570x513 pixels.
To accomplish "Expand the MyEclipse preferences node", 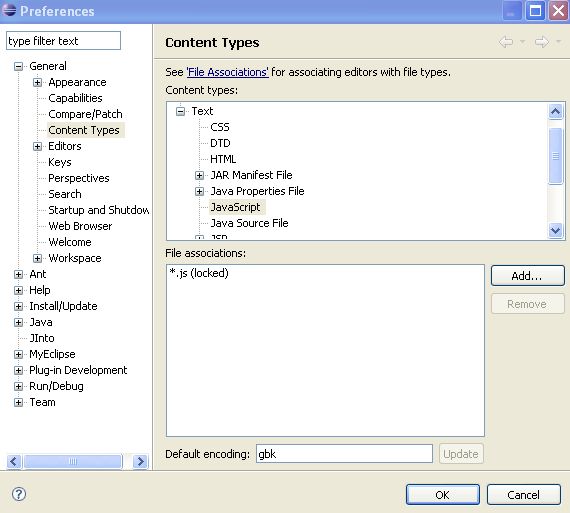I will point(18,354).
